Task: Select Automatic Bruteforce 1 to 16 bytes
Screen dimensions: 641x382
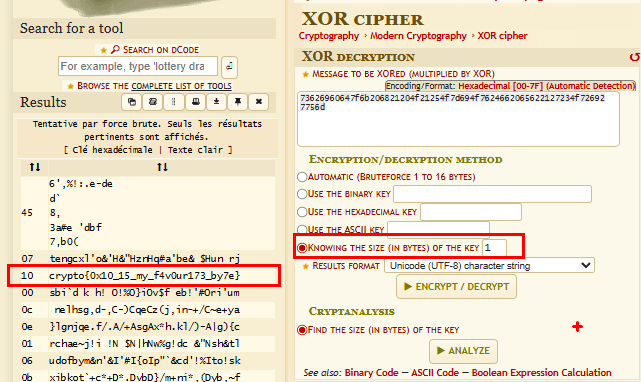Action: (302, 177)
